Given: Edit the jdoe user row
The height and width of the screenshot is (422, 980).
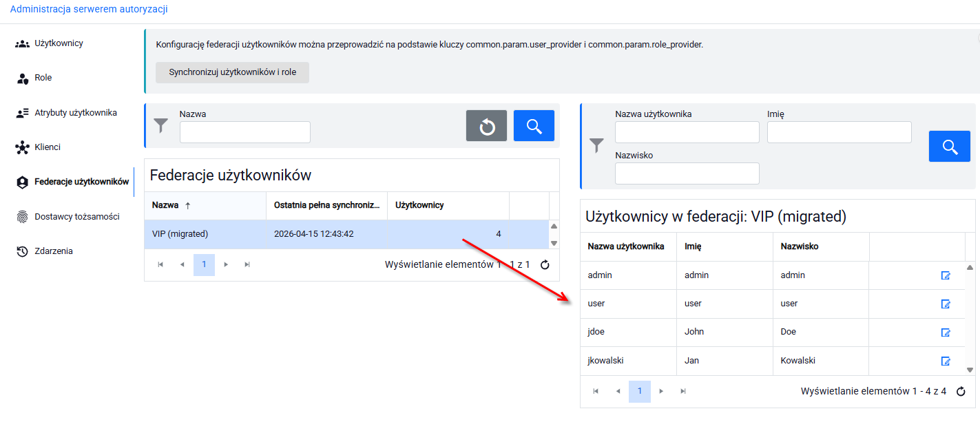Looking at the screenshot, I should click(946, 333).
